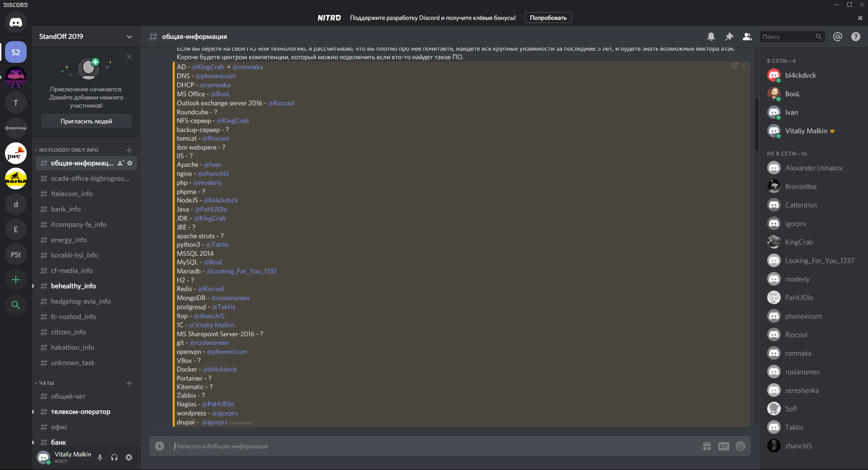The image size is (868, 470).
Task: Open the Borba gorilla server icon
Action: pyautogui.click(x=16, y=179)
